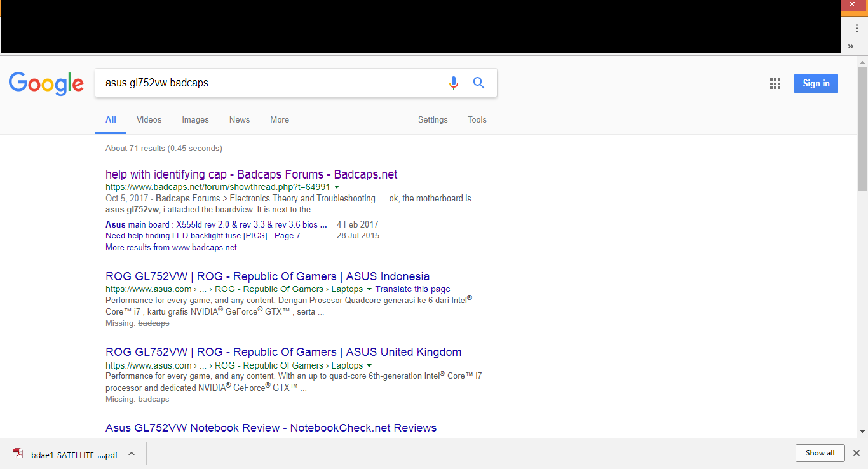
Task: Start voice search with the microphone icon
Action: click(453, 83)
